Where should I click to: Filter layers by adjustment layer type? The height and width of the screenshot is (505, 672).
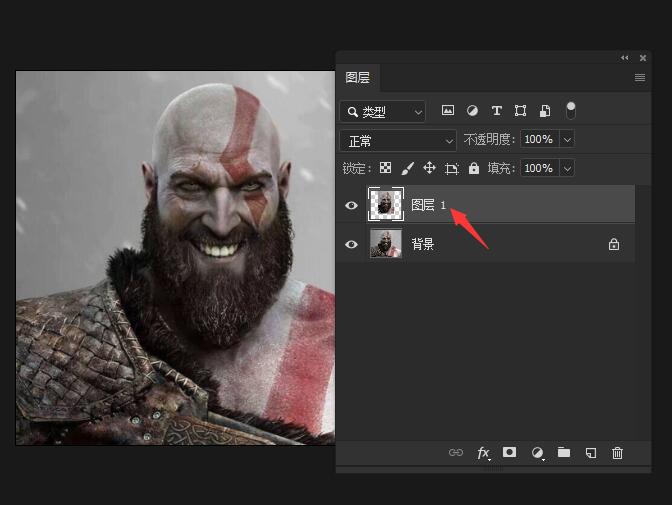(472, 111)
